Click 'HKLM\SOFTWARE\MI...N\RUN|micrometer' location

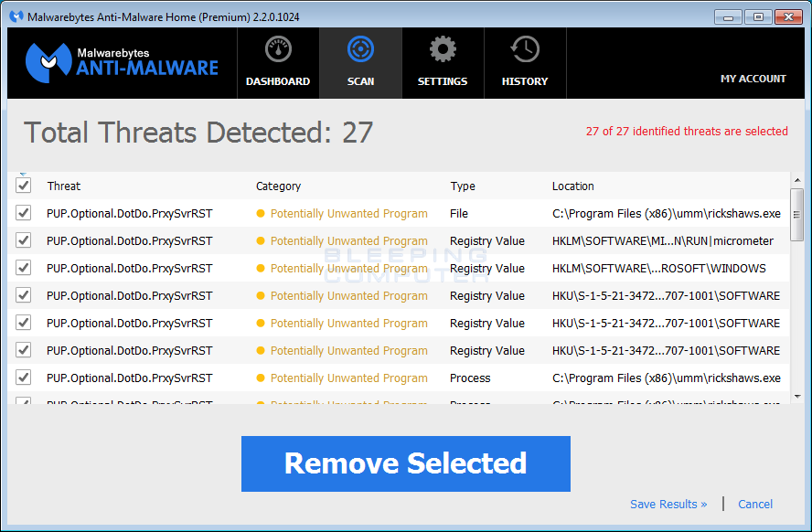[x=662, y=240]
